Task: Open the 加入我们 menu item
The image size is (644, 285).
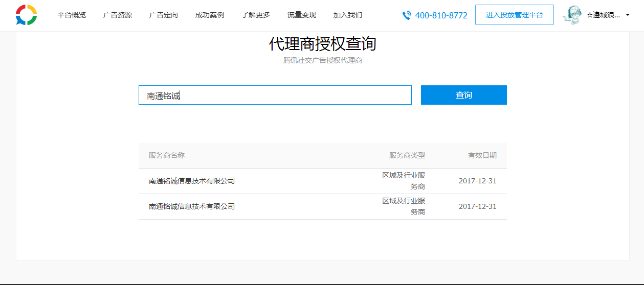Action: [x=348, y=15]
